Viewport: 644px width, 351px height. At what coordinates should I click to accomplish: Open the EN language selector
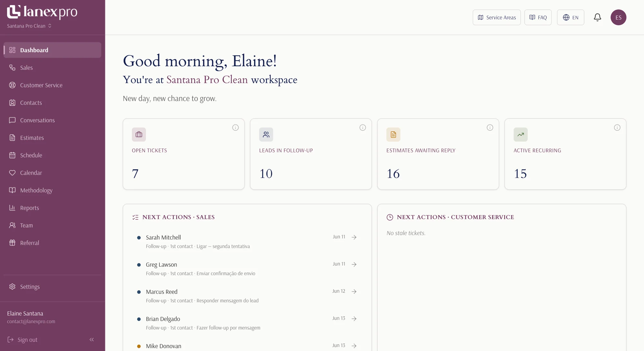(571, 17)
